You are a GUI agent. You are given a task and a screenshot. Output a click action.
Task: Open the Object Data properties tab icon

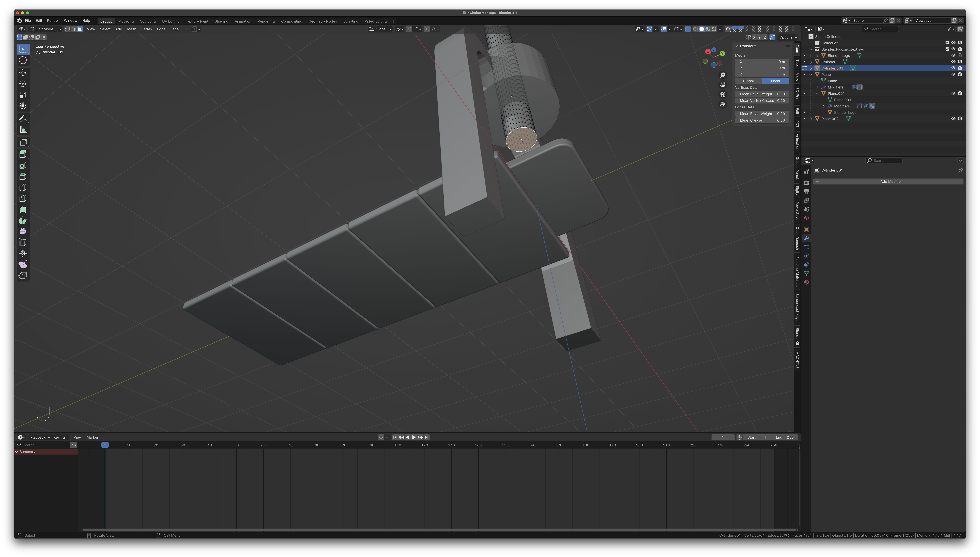click(806, 274)
